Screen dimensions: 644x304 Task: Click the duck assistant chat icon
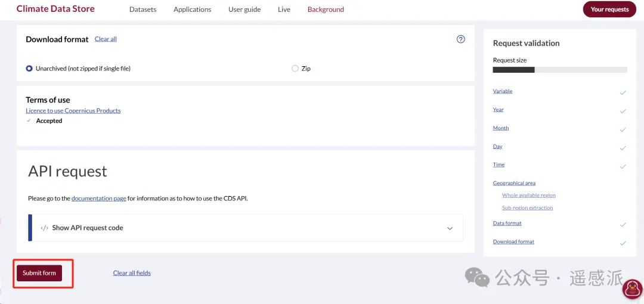coord(633,289)
